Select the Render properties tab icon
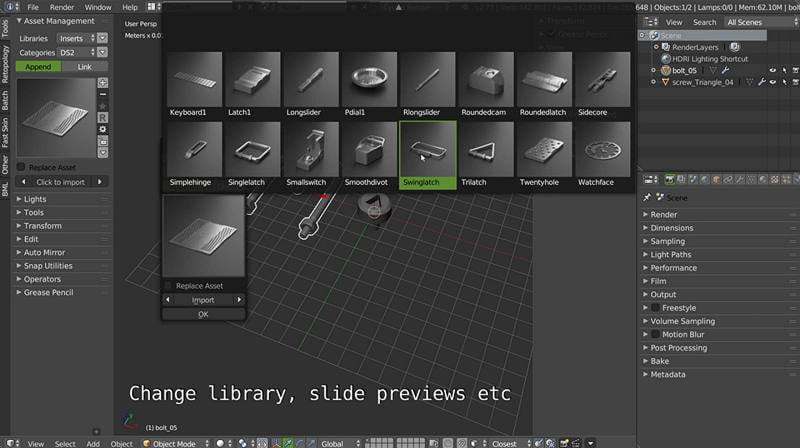800x448 pixels. (669, 180)
